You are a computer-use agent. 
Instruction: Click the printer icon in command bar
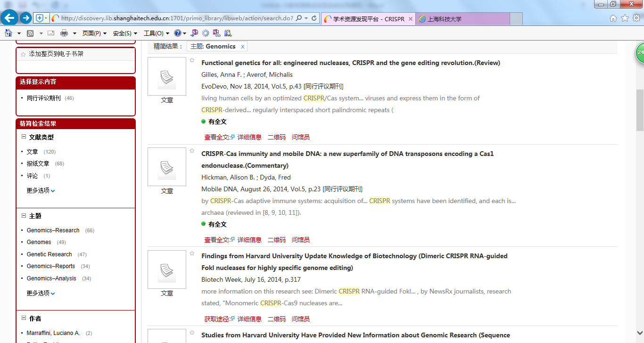coord(64,33)
